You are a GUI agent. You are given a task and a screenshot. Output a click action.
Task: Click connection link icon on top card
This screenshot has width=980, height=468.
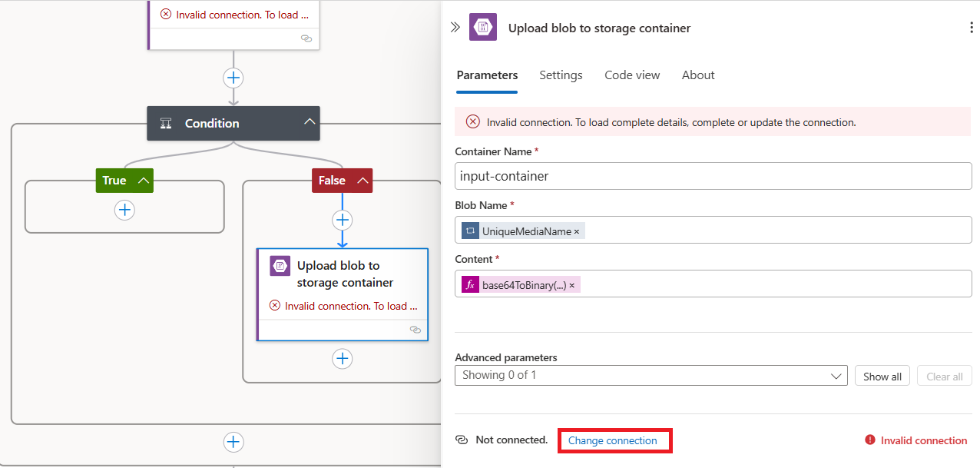pyautogui.click(x=306, y=38)
